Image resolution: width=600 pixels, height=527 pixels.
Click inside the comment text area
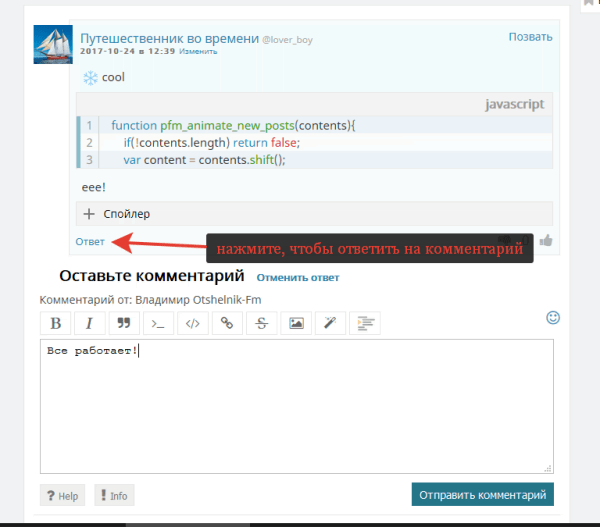296,410
